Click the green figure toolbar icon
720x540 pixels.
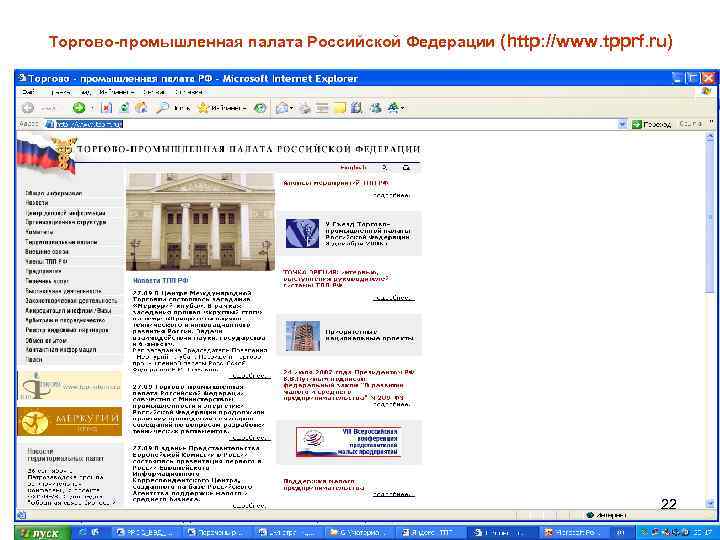(x=394, y=108)
